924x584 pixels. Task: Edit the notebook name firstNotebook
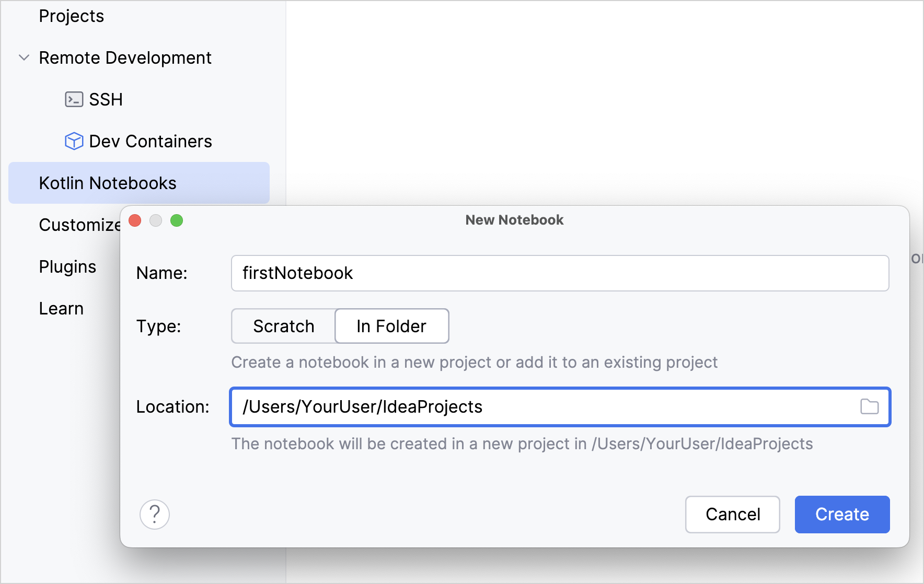559,273
